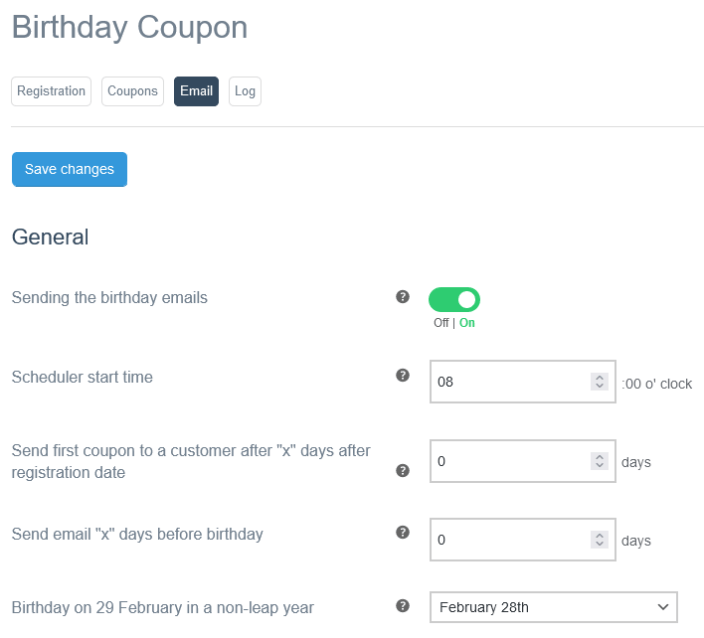Click help icon for Sending the birthday emails
This screenshot has height=638, width=704.
(x=403, y=297)
